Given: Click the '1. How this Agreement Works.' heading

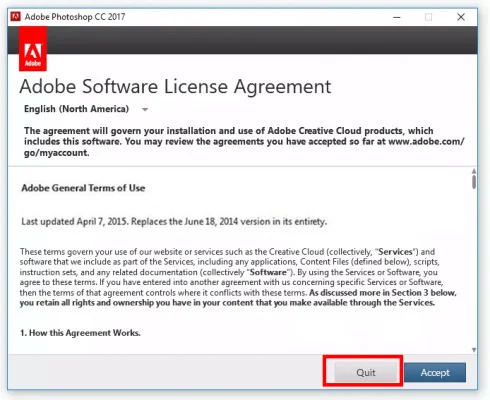Looking at the screenshot, I should coord(80,333).
